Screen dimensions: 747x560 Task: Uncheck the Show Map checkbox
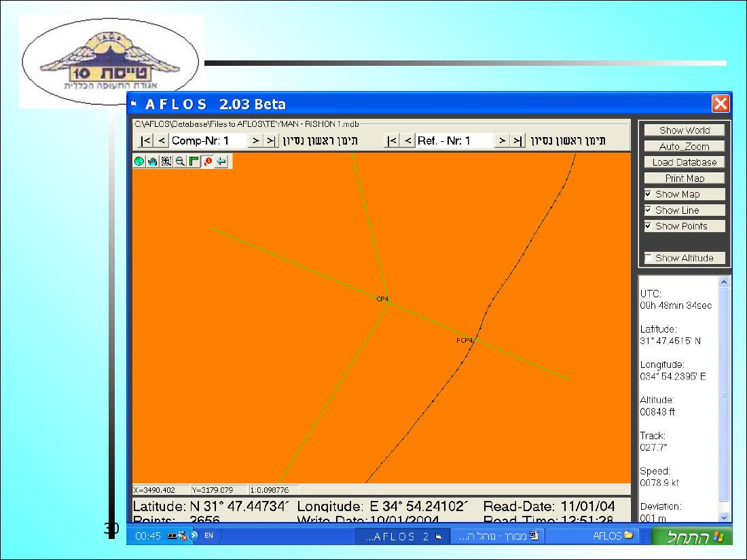click(x=648, y=194)
